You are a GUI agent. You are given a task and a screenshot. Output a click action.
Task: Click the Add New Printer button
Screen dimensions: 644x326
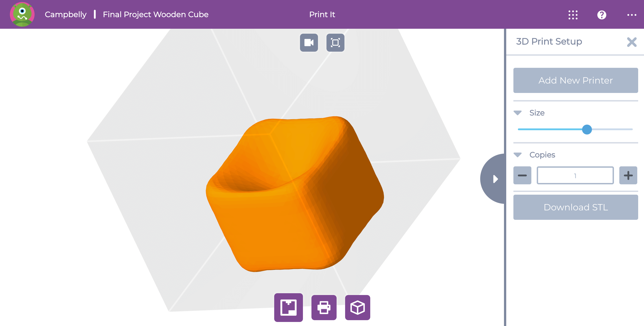pos(576,81)
